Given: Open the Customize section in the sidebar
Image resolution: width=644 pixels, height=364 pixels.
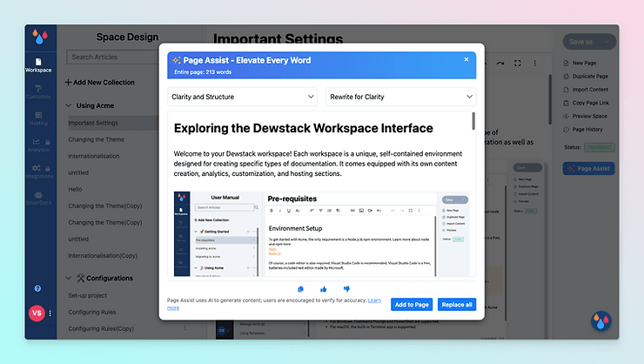Looking at the screenshot, I should tap(38, 92).
